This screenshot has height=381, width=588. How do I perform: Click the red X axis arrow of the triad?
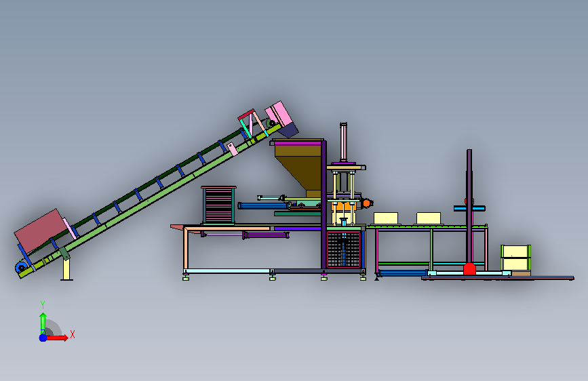58,338
